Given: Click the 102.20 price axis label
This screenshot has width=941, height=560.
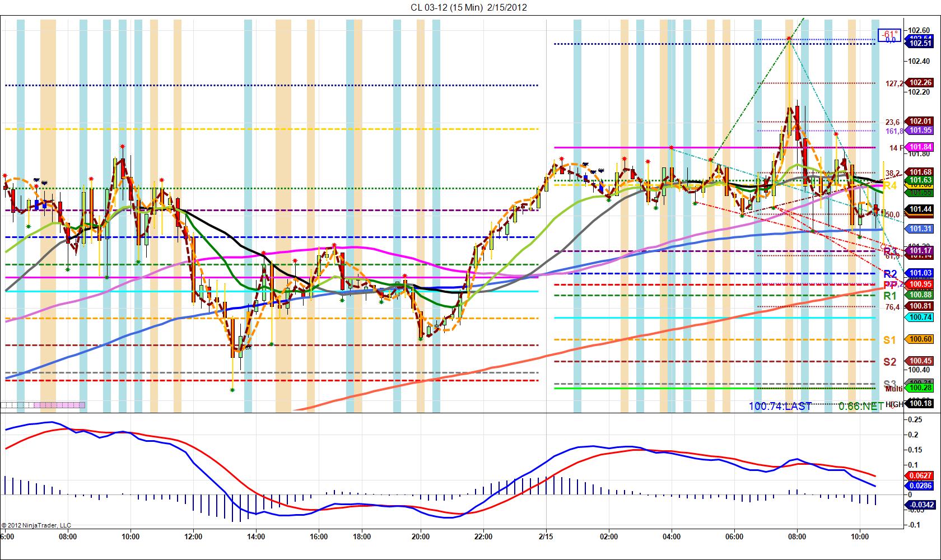Looking at the screenshot, I should (919, 92).
